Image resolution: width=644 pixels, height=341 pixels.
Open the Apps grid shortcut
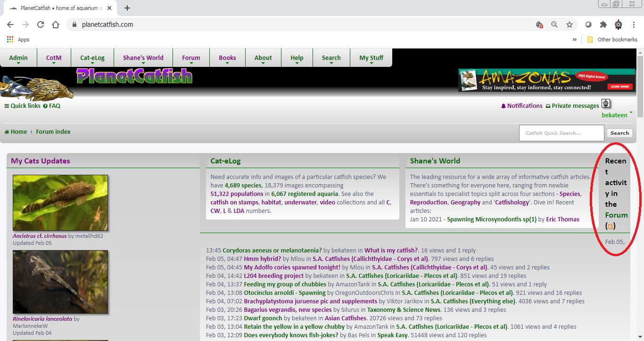point(18,40)
